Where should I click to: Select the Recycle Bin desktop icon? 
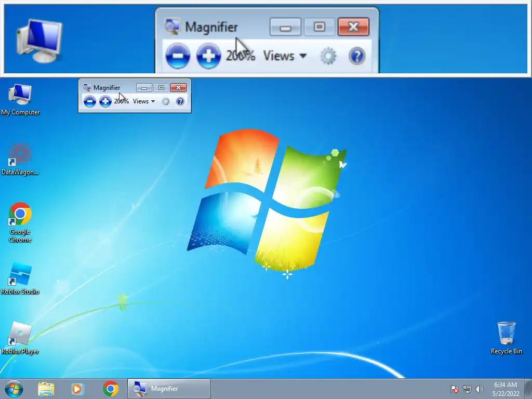coord(506,338)
